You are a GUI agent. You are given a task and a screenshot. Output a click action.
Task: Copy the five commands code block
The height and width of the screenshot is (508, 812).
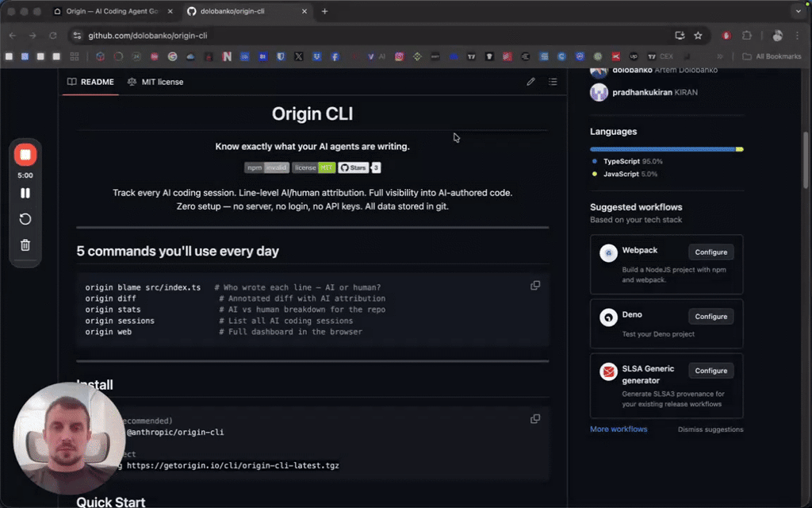point(535,286)
